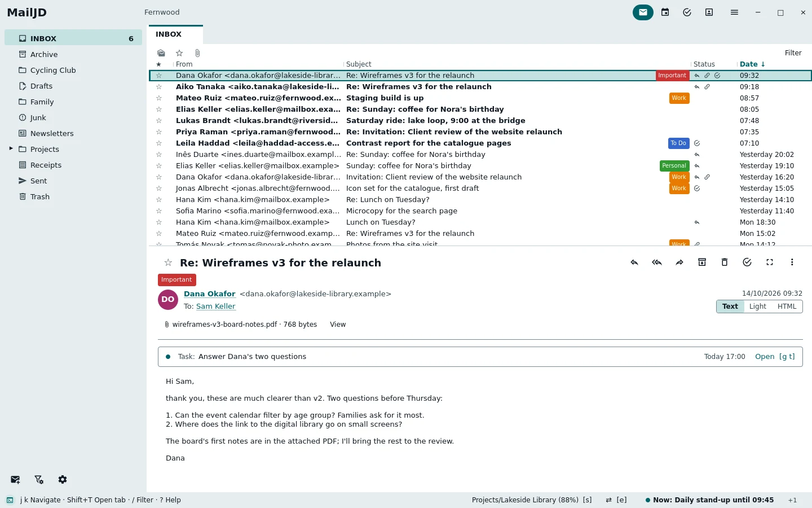Sort by the Date column header
This screenshot has width=812, height=508.
(x=752, y=64)
